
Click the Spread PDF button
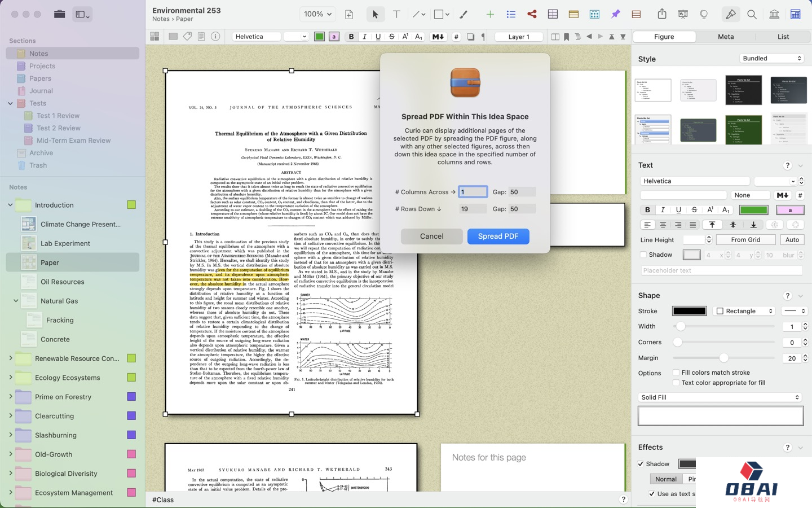[x=498, y=236]
